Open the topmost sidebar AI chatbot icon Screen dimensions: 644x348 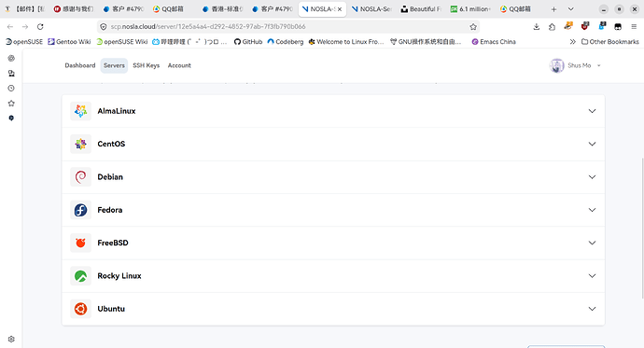tap(11, 58)
